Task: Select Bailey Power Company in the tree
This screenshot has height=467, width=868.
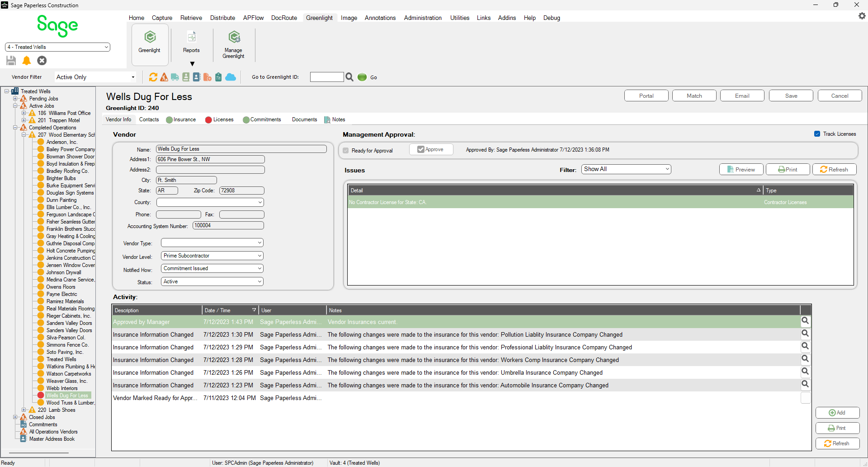Action: coord(71,149)
